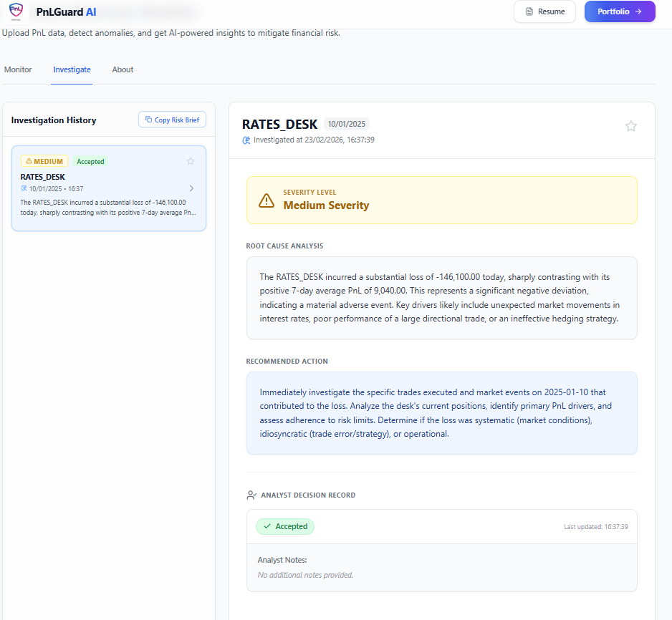Click the PnLGuard AI title text
Viewport: 672px width, 620px height.
coord(66,12)
